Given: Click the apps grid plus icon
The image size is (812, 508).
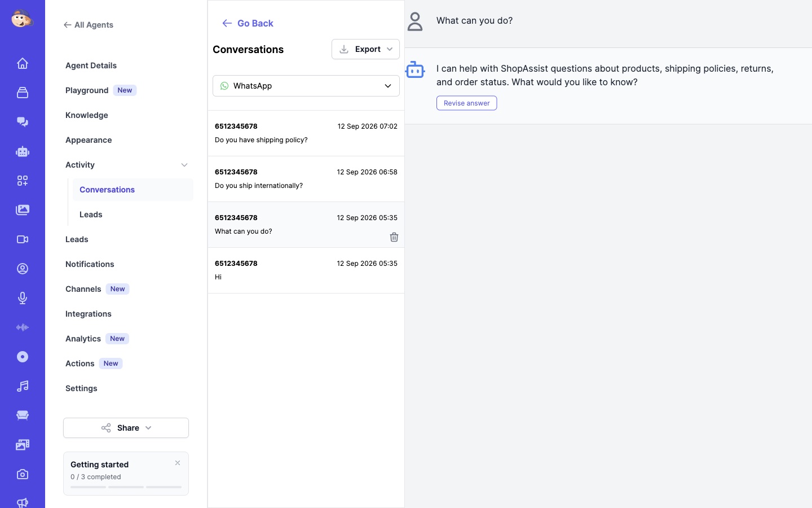Looking at the screenshot, I should click(23, 181).
